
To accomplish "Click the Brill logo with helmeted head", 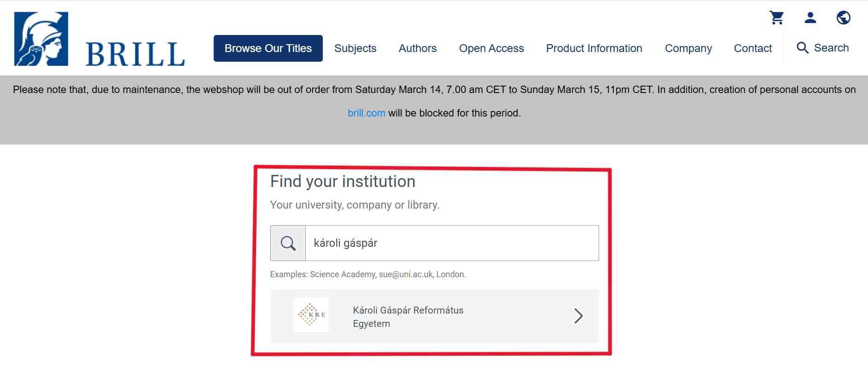I will 41,39.
